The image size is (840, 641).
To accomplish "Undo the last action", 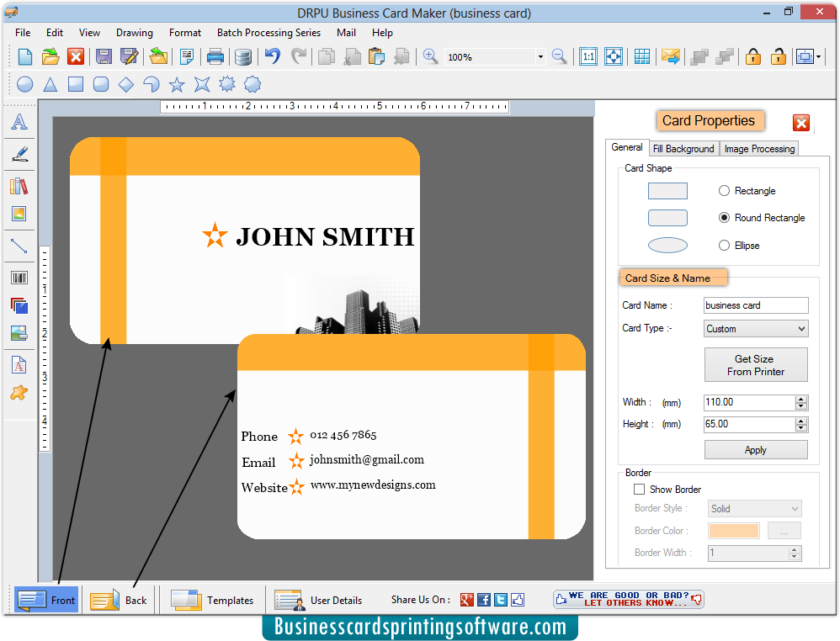I will tap(273, 56).
